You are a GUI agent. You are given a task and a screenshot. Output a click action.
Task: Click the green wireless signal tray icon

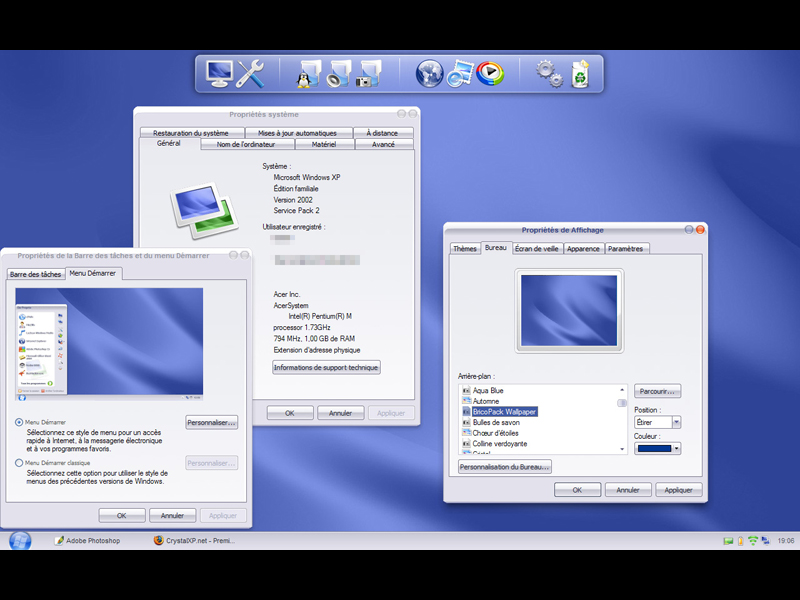pyautogui.click(x=753, y=541)
